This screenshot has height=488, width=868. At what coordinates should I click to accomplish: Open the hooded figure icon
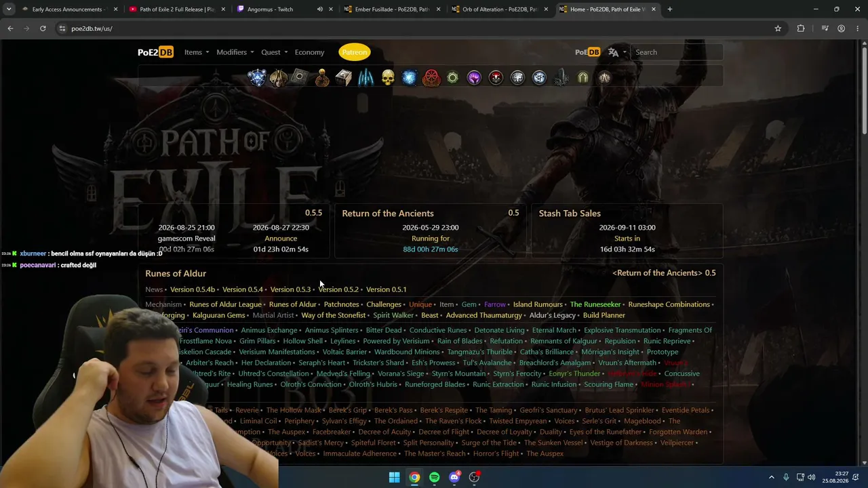pos(278,78)
